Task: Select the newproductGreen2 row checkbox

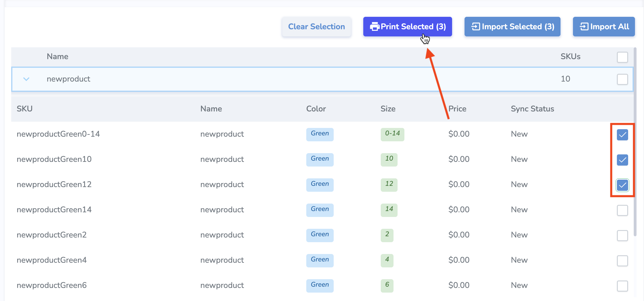Action: 622,236
